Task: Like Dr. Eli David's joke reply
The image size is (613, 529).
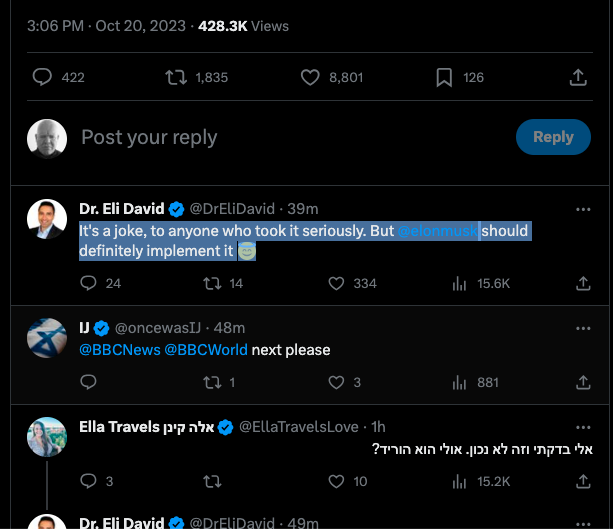Action: (335, 283)
